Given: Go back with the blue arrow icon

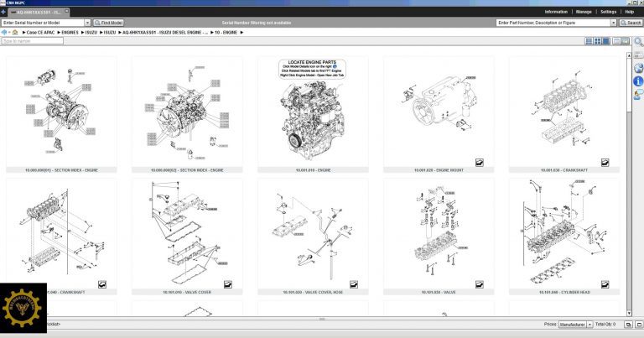Looking at the screenshot, I should point(4,32).
